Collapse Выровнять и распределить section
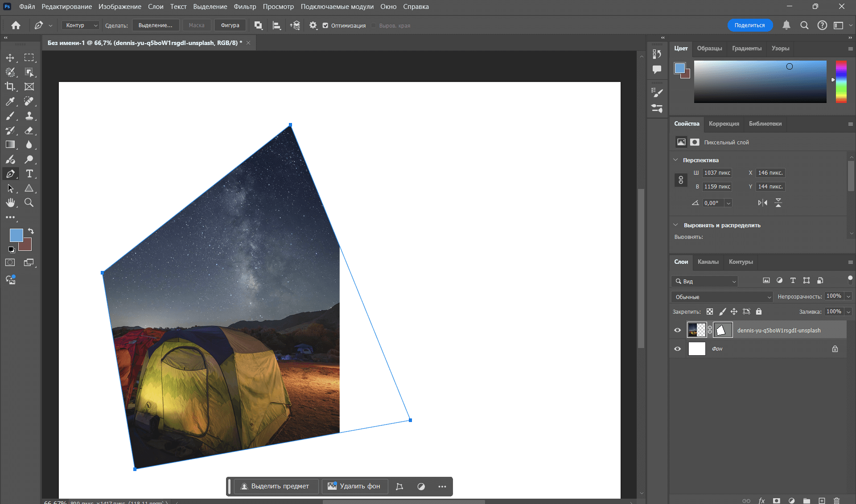Image resolution: width=856 pixels, height=504 pixels. coord(675,225)
